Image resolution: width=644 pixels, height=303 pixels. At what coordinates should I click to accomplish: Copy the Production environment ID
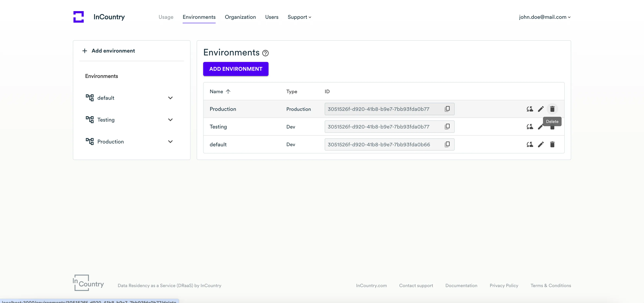coord(447,109)
